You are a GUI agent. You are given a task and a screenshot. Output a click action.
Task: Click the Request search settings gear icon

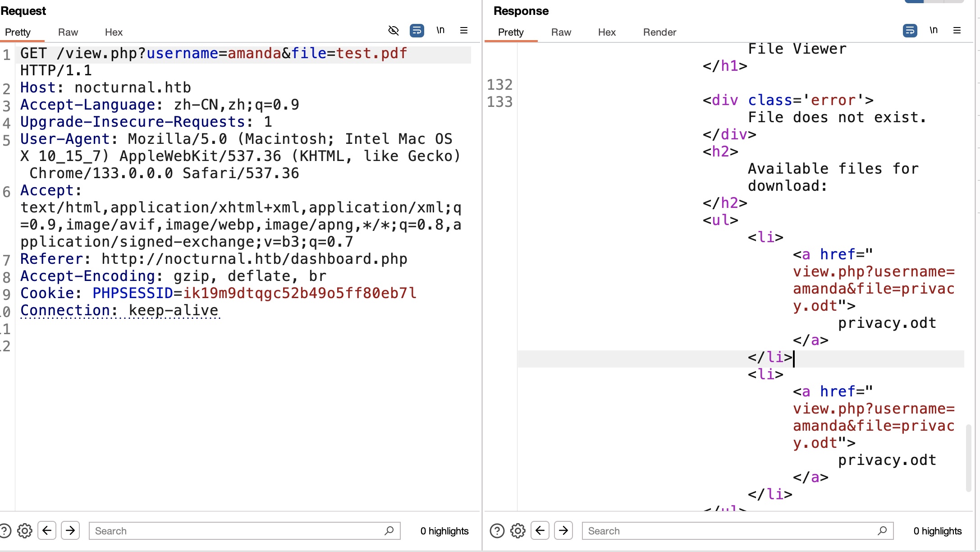[x=25, y=531]
